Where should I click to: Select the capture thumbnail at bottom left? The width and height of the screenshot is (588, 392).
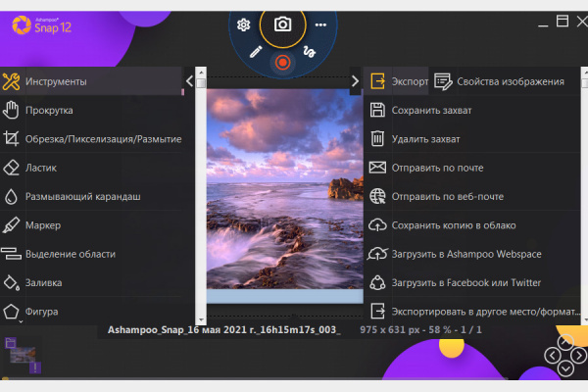(x=24, y=355)
